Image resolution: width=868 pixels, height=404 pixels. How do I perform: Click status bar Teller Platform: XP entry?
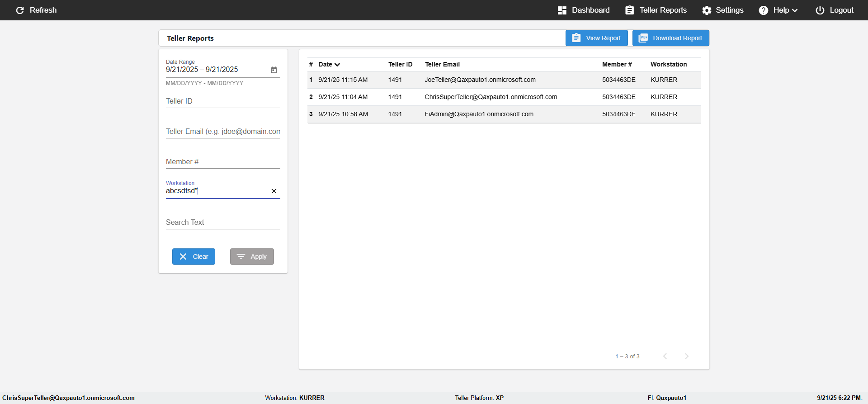point(479,398)
